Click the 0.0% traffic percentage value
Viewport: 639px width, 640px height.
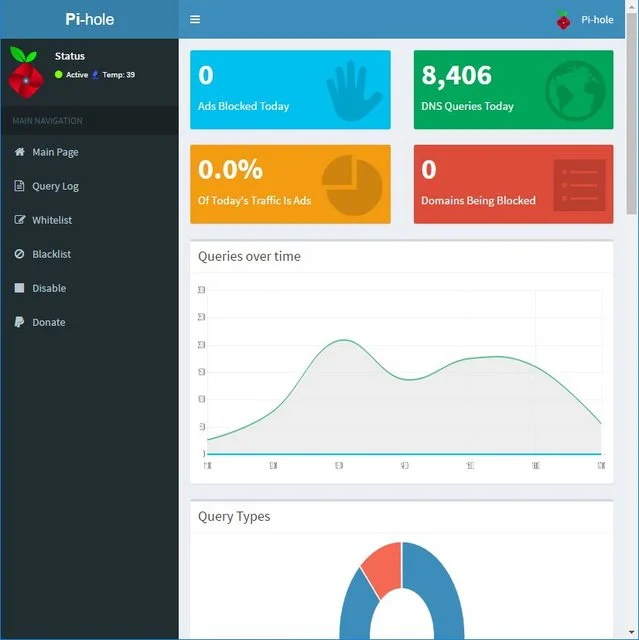pos(230,169)
